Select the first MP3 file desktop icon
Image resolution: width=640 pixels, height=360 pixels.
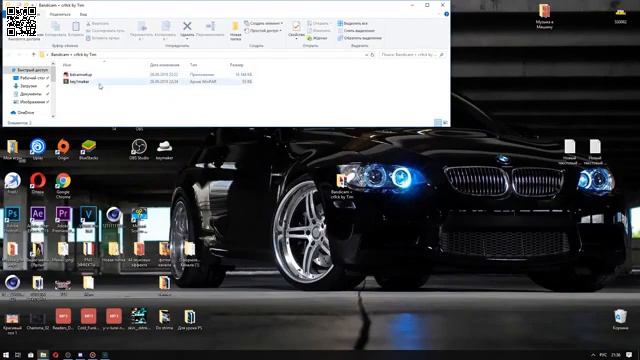[x=63, y=319]
